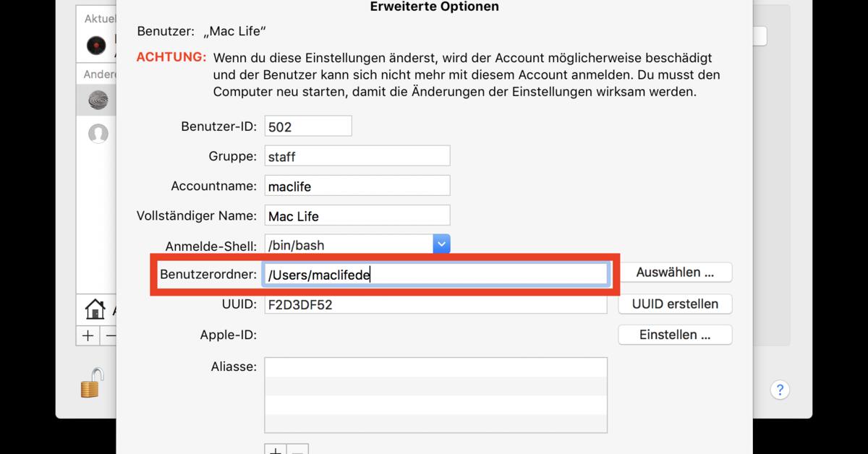Open the Anmelde-Shell dropdown

pos(441,244)
